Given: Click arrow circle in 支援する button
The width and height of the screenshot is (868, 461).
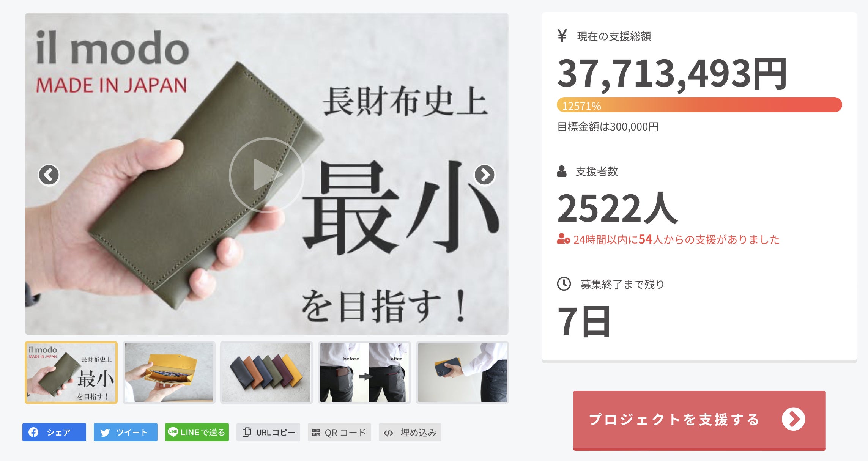Looking at the screenshot, I should click(793, 419).
